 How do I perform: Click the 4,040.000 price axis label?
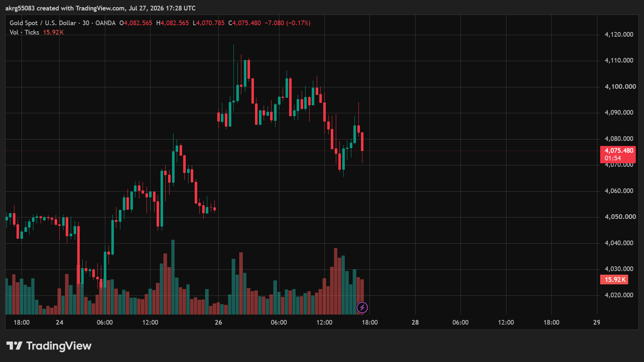(619, 243)
